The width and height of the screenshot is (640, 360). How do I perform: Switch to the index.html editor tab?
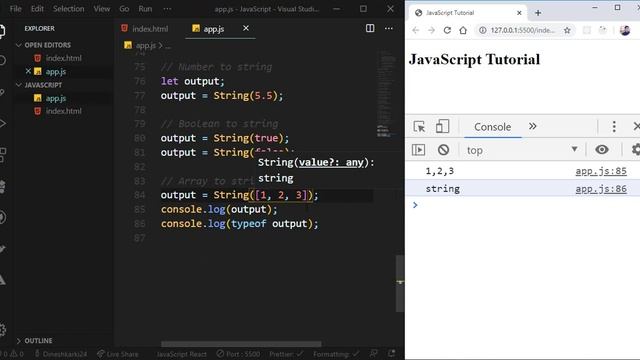point(145,29)
